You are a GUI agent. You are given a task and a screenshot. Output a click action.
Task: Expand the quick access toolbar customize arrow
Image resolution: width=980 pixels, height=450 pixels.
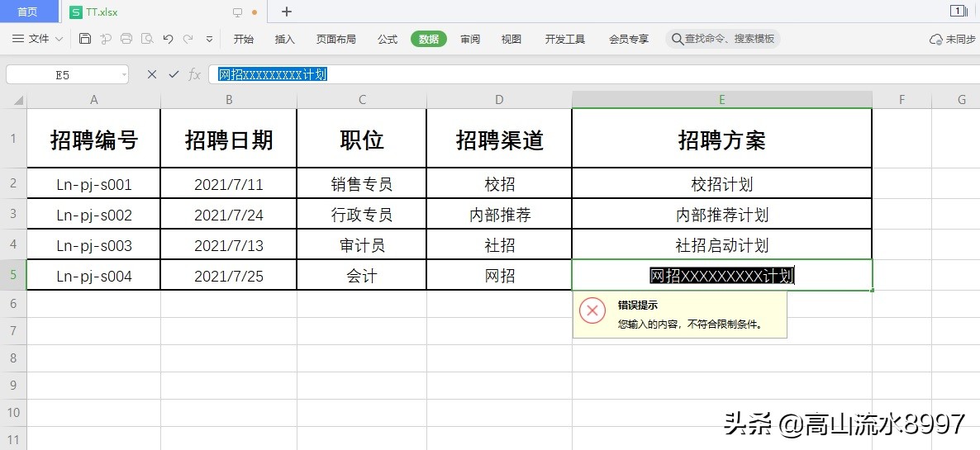[209, 39]
